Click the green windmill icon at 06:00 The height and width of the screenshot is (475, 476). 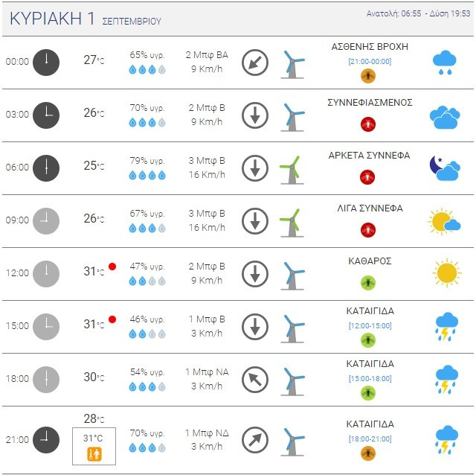(291, 168)
